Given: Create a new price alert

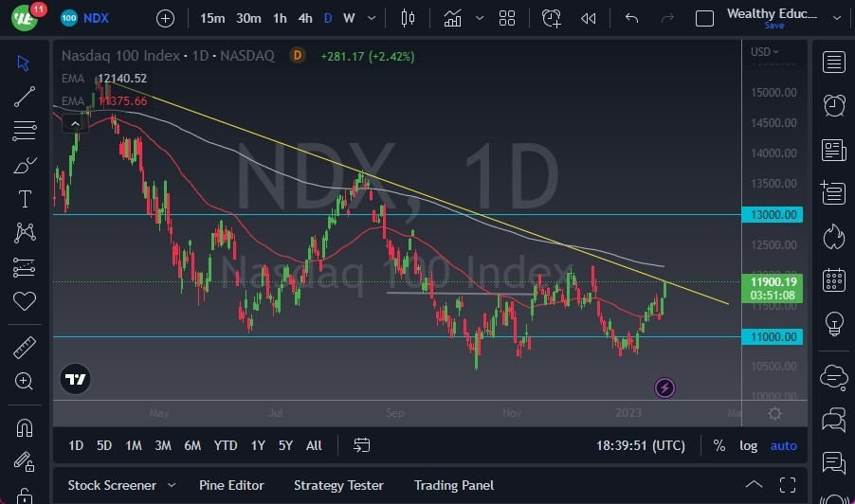Looking at the screenshot, I should (552, 18).
